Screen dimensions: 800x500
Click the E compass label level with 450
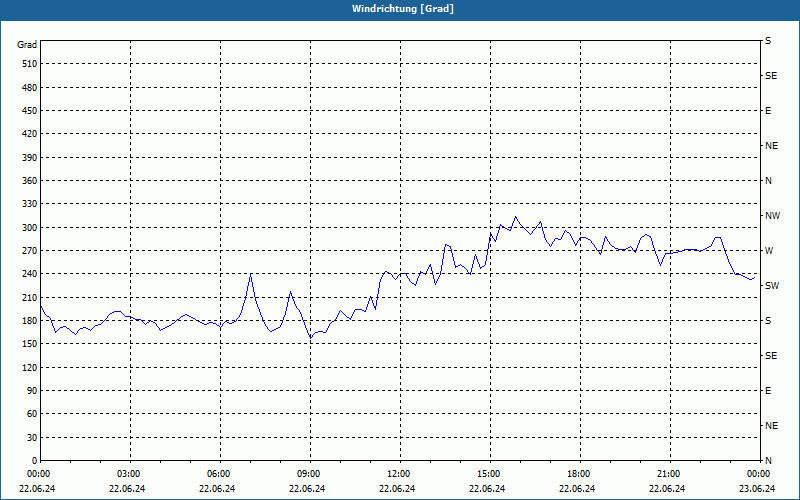tap(768, 111)
